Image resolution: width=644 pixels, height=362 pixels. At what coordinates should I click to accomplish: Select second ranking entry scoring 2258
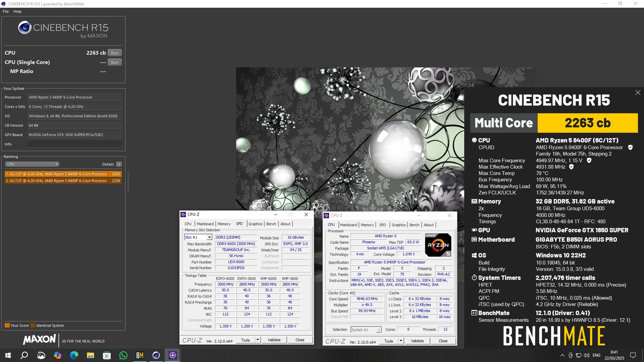(x=63, y=181)
